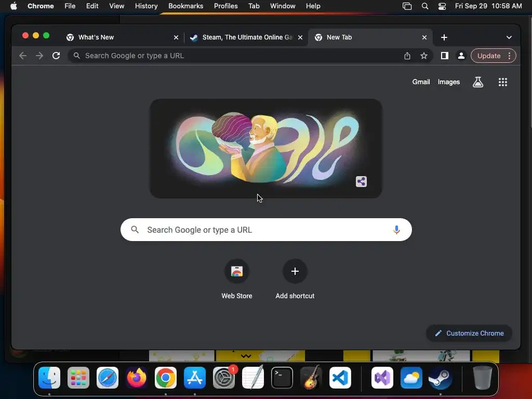
Task: Open the Chrome side panel
Action: pos(445,56)
